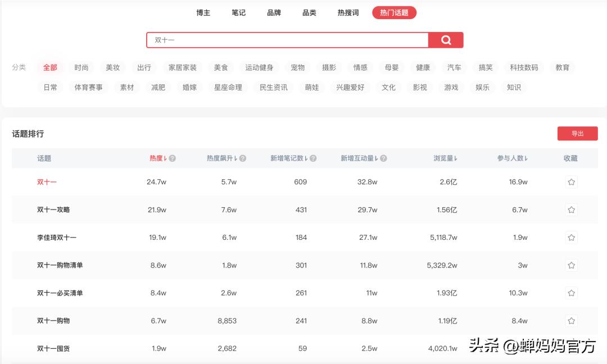Viewport: 607px width, 364px height.
Task: Open the help icon next to 新增互动量
Action: click(383, 158)
